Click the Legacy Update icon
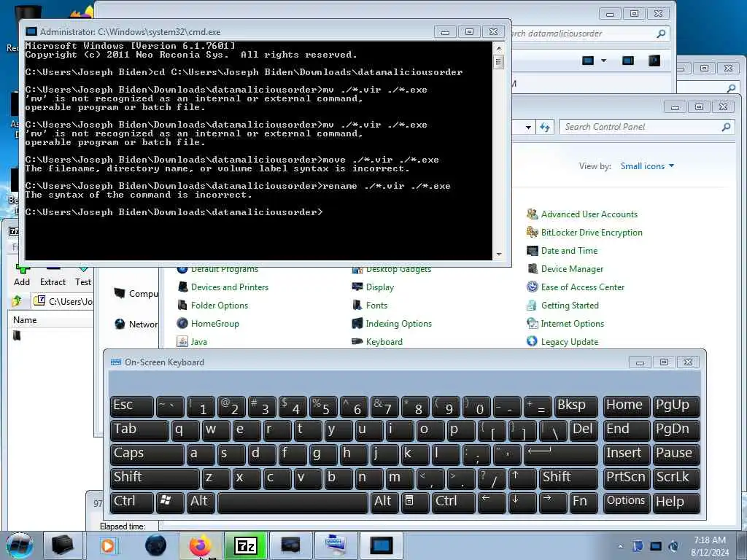Screen dimensions: 747x560 (x=532, y=341)
